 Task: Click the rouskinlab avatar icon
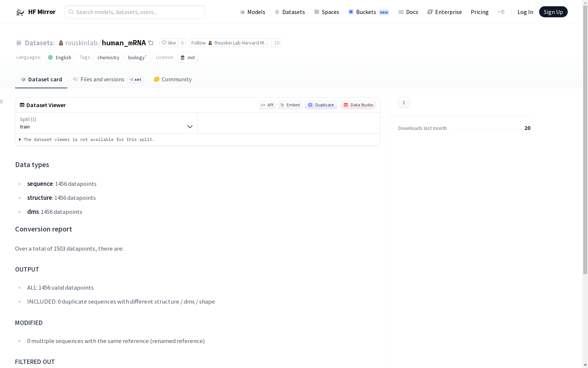[61, 43]
